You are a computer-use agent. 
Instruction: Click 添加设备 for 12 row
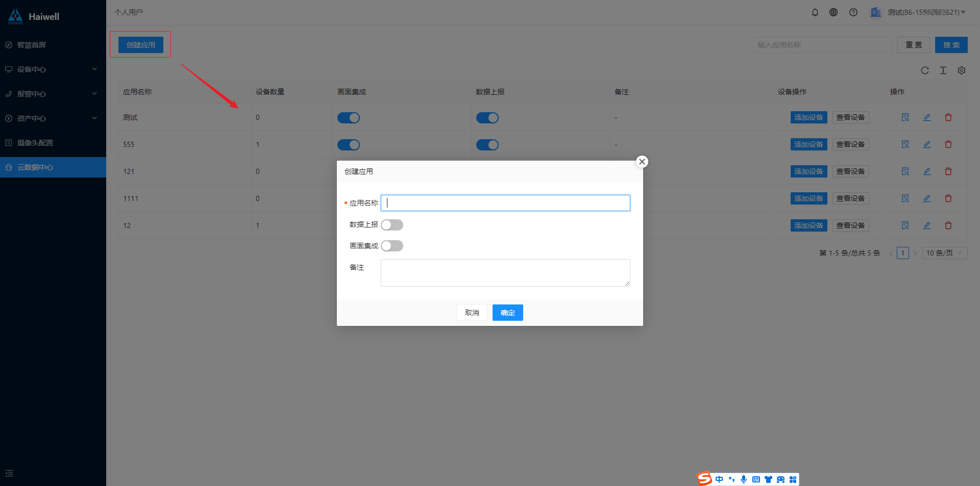coord(809,225)
